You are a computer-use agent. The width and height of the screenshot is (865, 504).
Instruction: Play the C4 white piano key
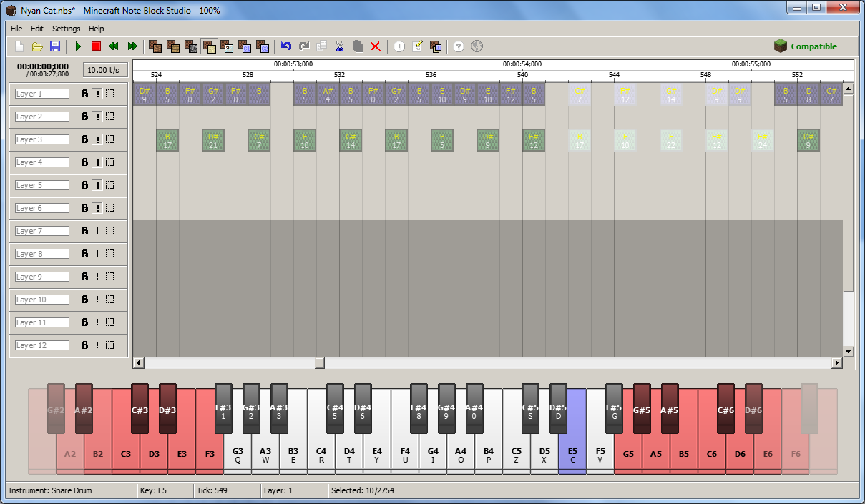click(321, 452)
